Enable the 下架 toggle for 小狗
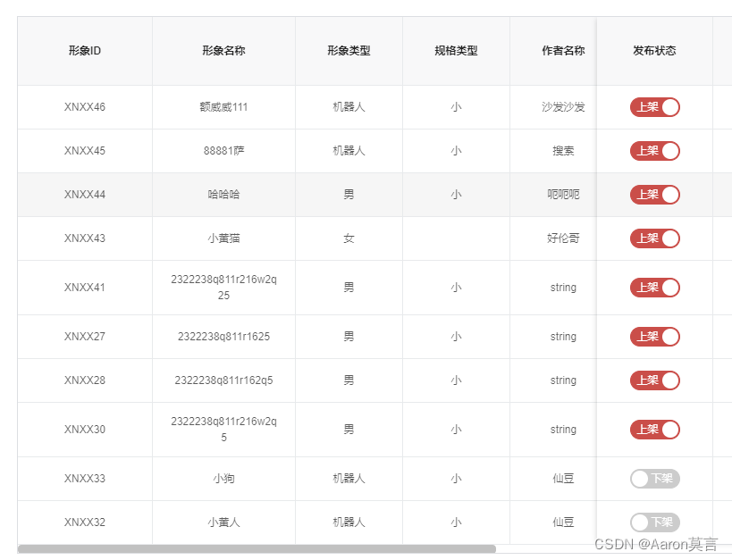732x560 pixels. point(655,478)
